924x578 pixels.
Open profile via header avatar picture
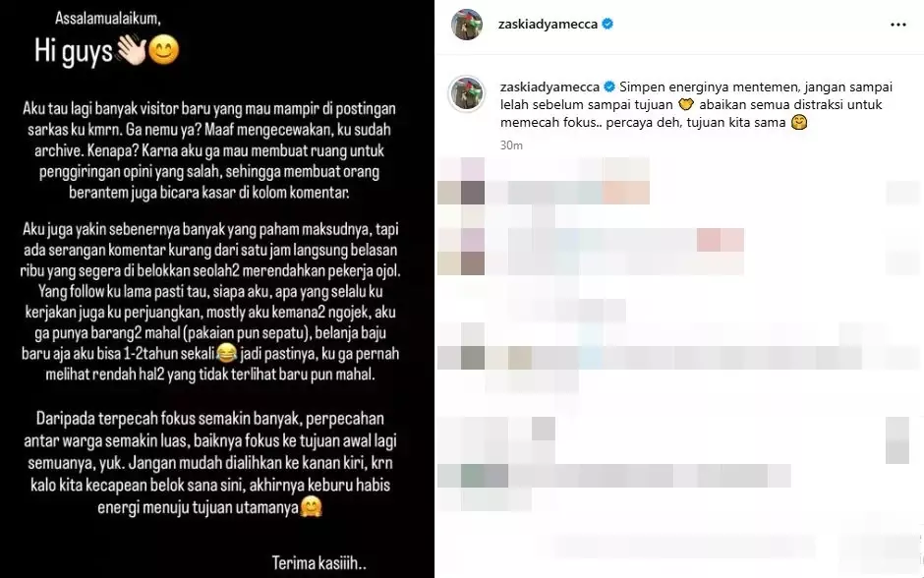[467, 25]
